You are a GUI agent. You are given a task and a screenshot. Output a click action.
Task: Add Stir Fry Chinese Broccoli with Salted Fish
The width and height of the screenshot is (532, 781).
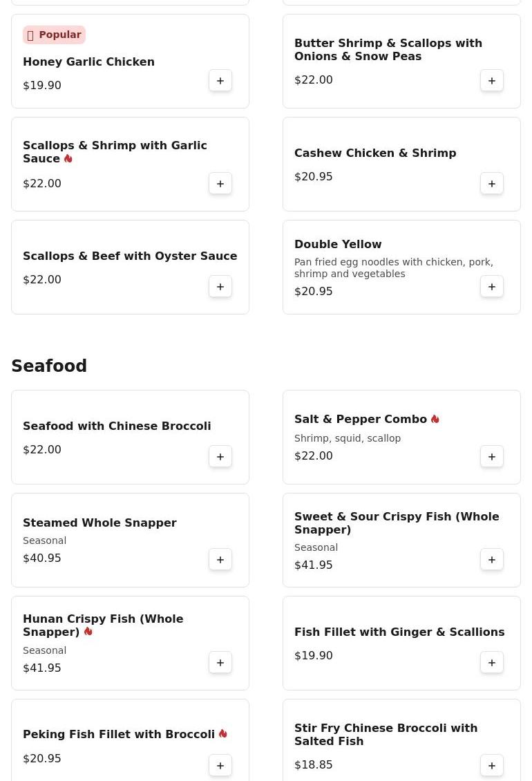point(492,766)
